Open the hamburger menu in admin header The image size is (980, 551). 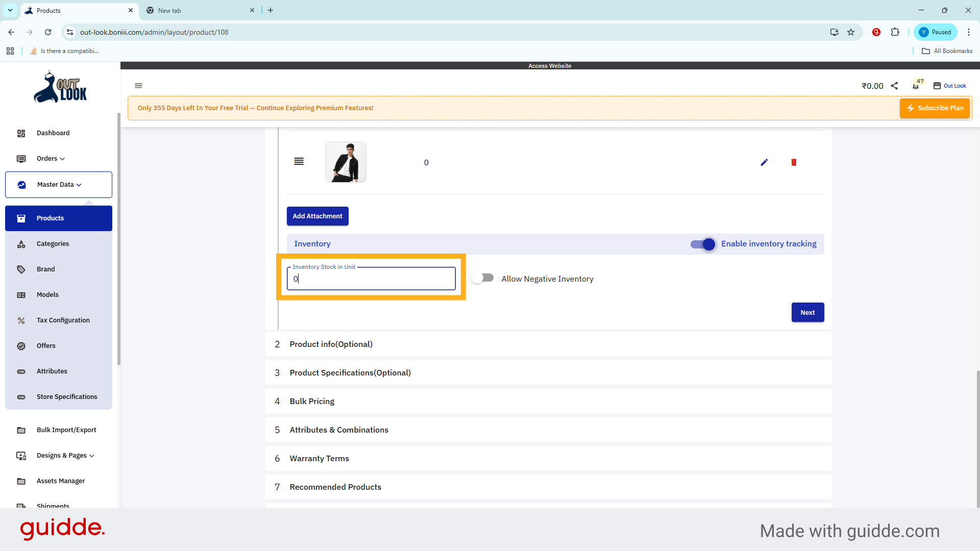point(138,86)
